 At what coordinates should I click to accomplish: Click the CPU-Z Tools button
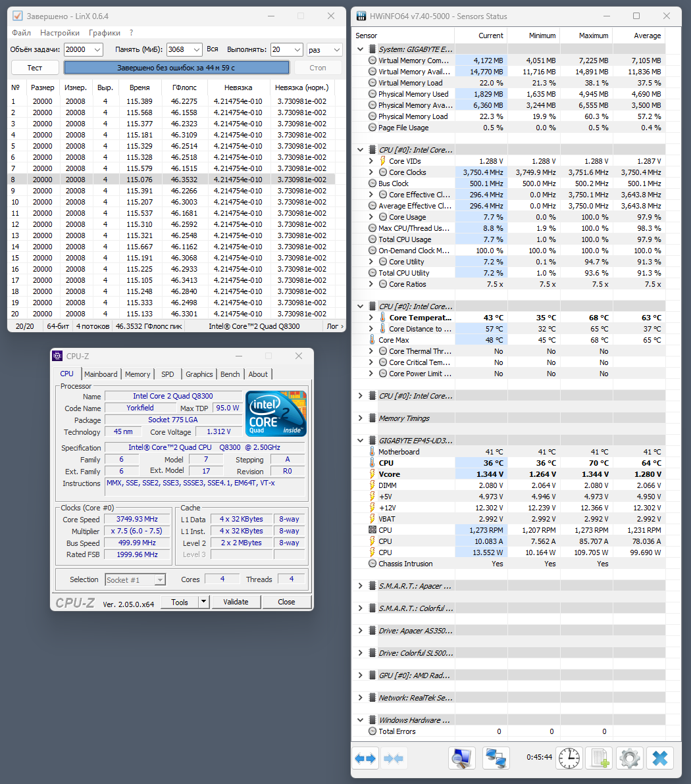(x=180, y=602)
